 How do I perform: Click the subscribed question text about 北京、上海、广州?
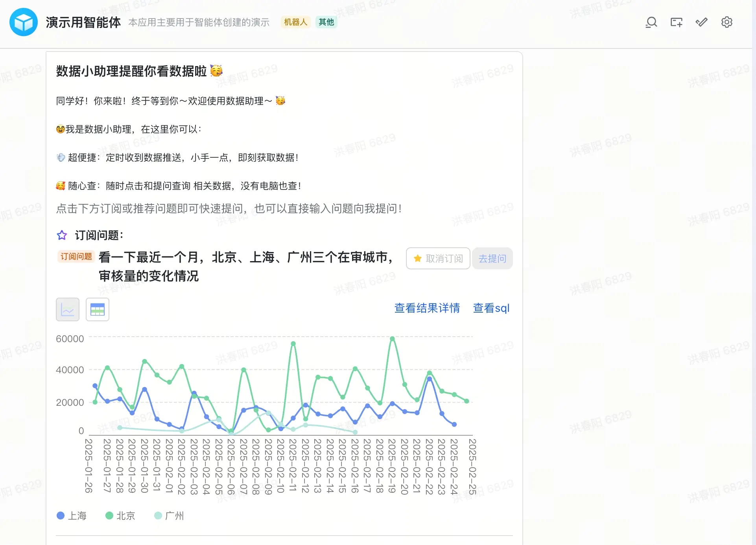point(246,267)
